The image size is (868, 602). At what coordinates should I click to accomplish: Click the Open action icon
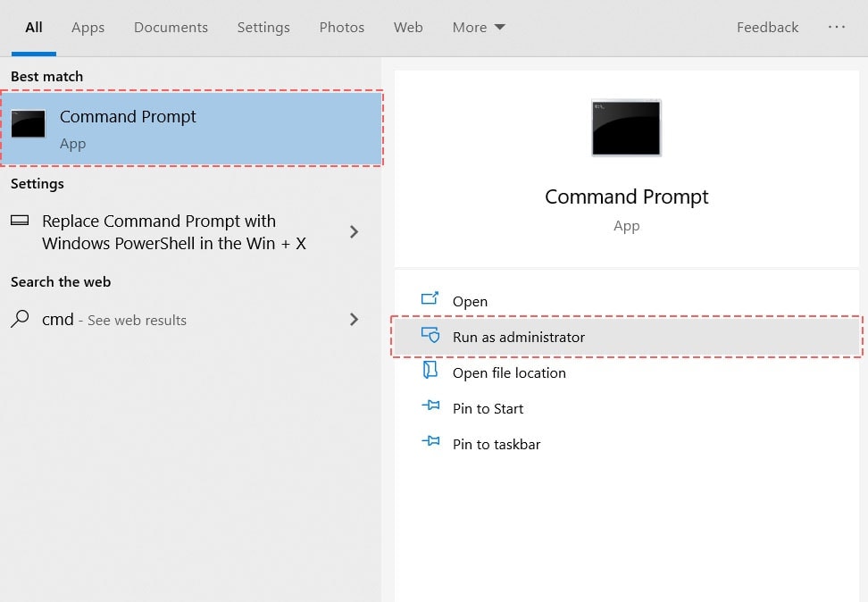point(430,301)
